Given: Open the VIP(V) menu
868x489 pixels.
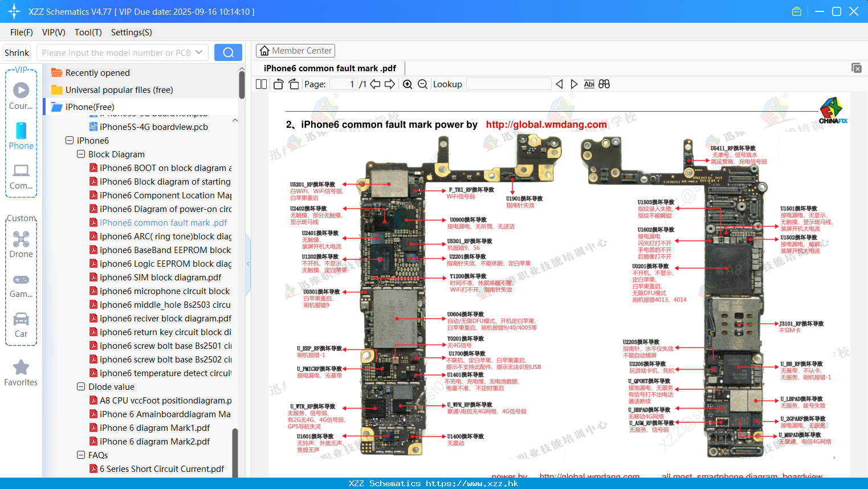Looking at the screenshot, I should pyautogui.click(x=54, y=32).
